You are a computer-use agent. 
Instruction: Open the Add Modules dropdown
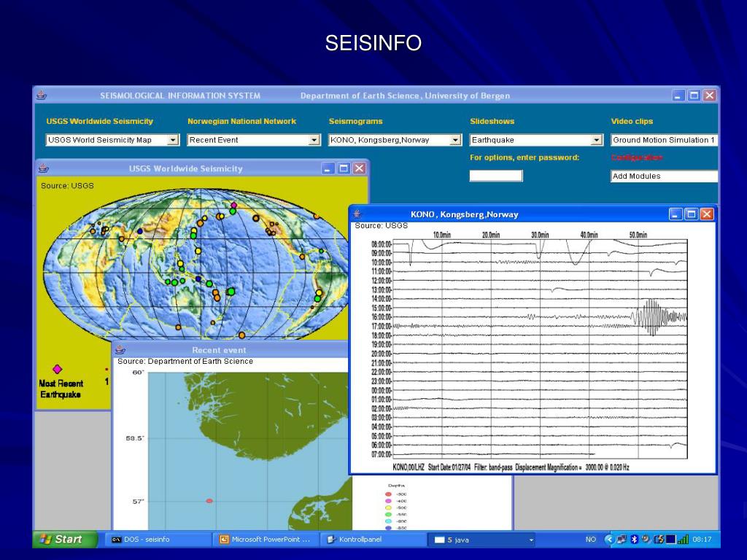click(x=664, y=176)
